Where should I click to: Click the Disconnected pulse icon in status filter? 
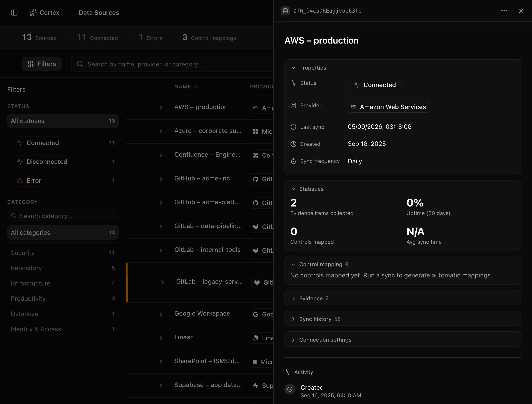[x=20, y=162]
